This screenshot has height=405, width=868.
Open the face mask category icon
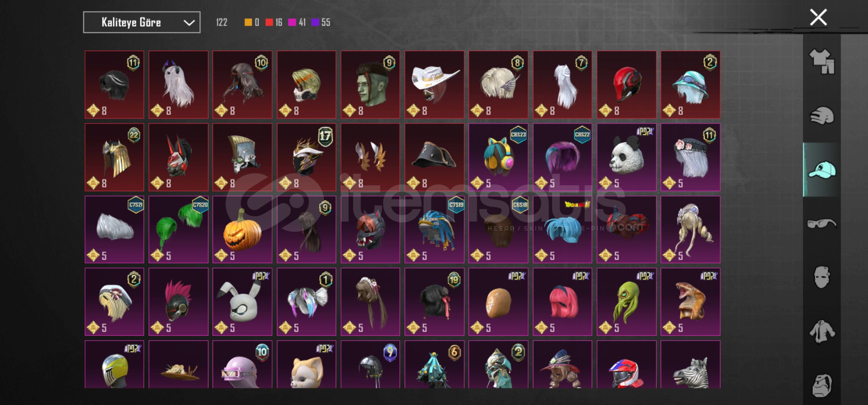pos(822,277)
